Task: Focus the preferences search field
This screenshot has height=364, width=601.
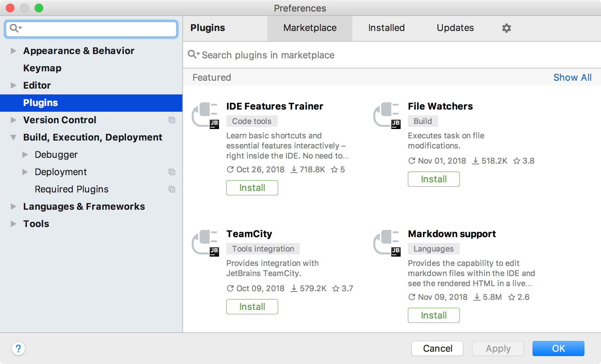Action: click(91, 29)
